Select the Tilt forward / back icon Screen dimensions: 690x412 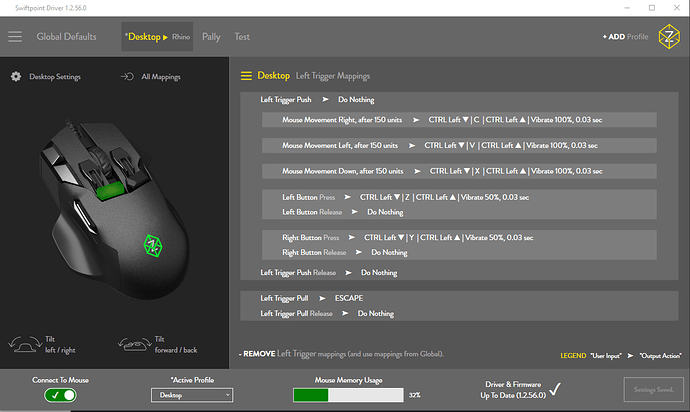pos(134,344)
